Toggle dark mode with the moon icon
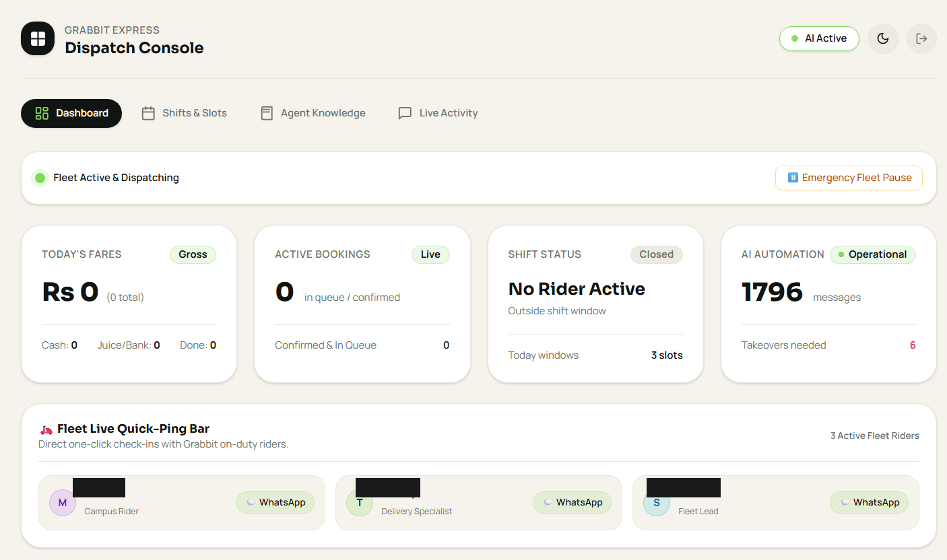947x560 pixels. click(883, 38)
